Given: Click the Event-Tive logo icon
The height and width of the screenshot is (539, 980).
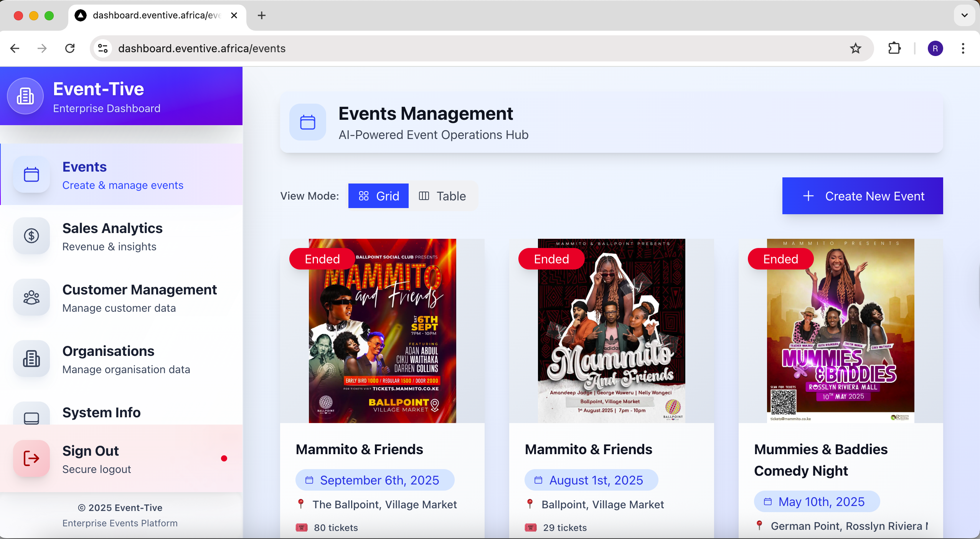Looking at the screenshot, I should [x=25, y=96].
